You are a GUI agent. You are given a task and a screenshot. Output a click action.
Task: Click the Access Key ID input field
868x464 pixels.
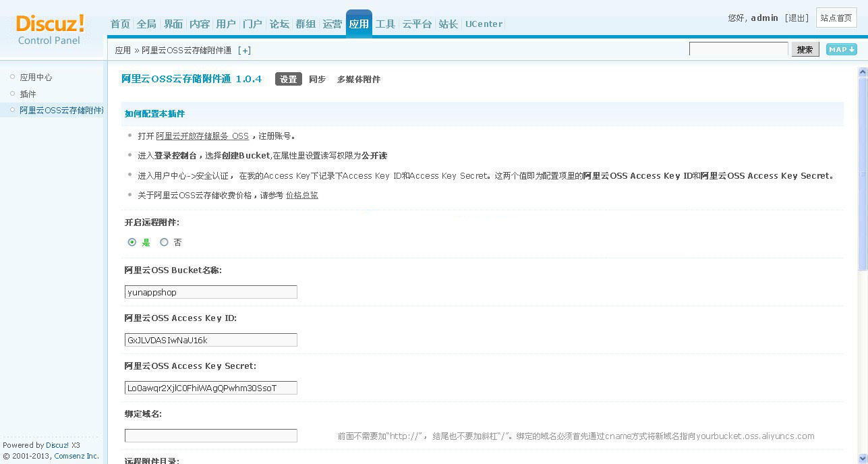pyautogui.click(x=211, y=340)
